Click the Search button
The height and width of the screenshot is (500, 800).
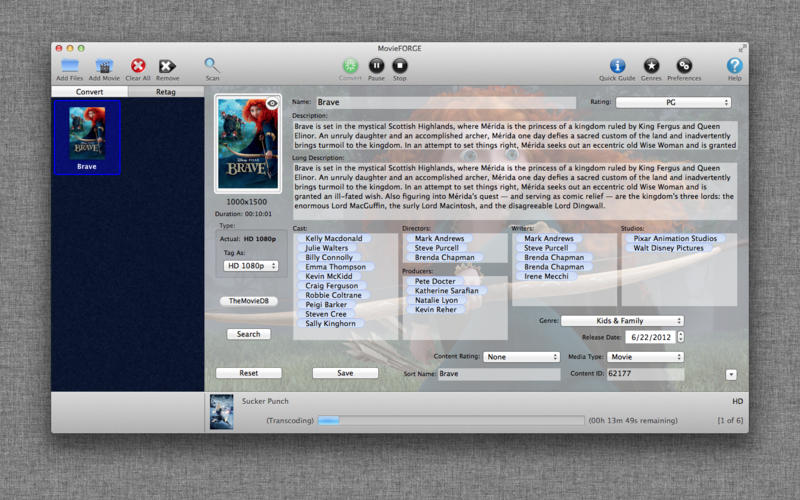click(x=248, y=334)
